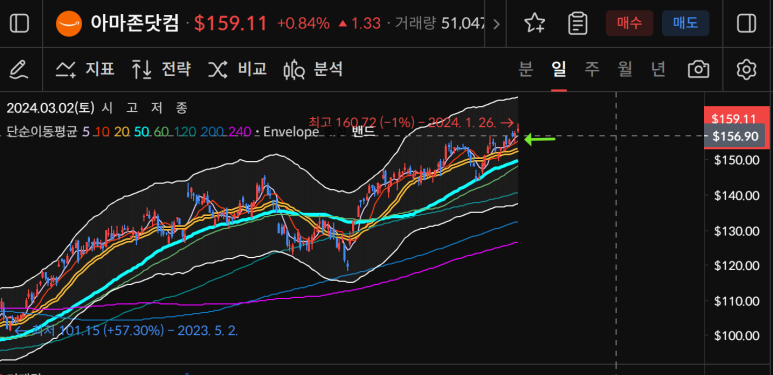773x375 pixels.
Task: Open the 분석 analysis tool
Action: click(x=313, y=69)
